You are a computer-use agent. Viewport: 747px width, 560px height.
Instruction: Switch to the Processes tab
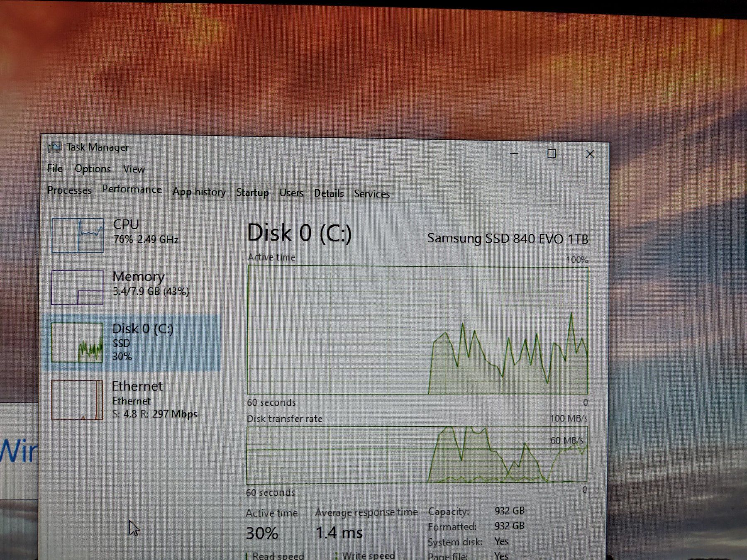[69, 190]
